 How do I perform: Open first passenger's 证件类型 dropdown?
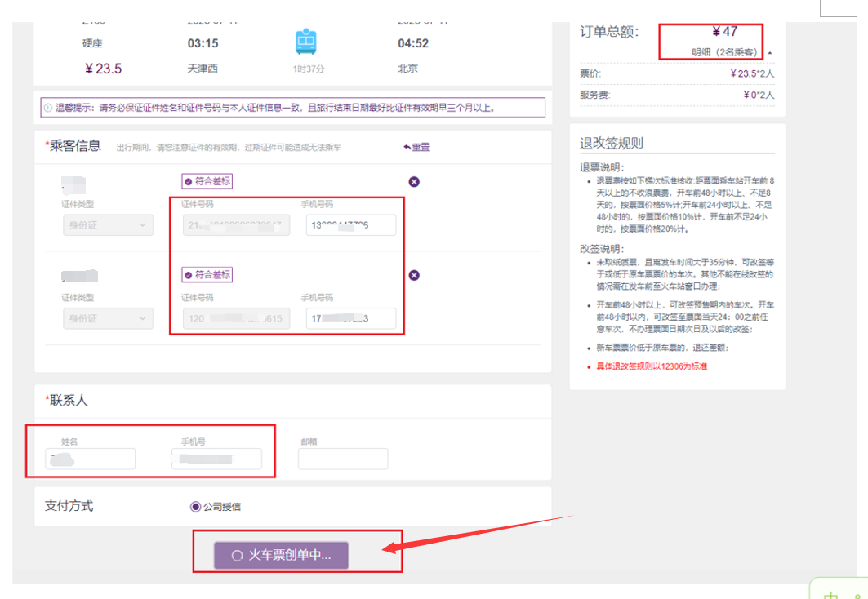click(x=108, y=225)
